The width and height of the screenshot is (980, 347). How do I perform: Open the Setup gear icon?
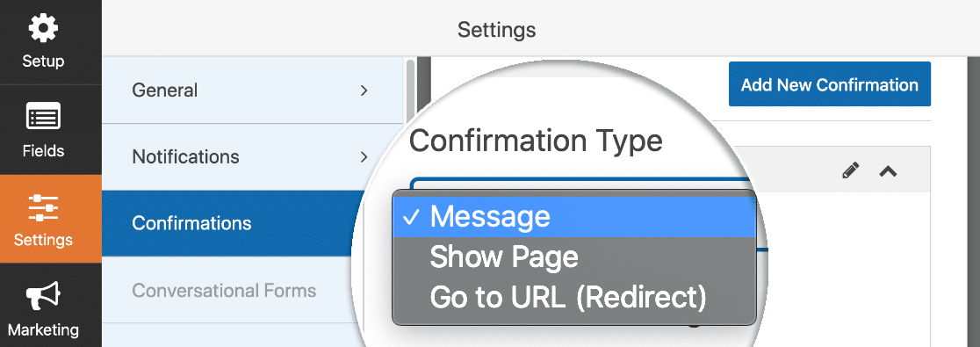(x=43, y=27)
